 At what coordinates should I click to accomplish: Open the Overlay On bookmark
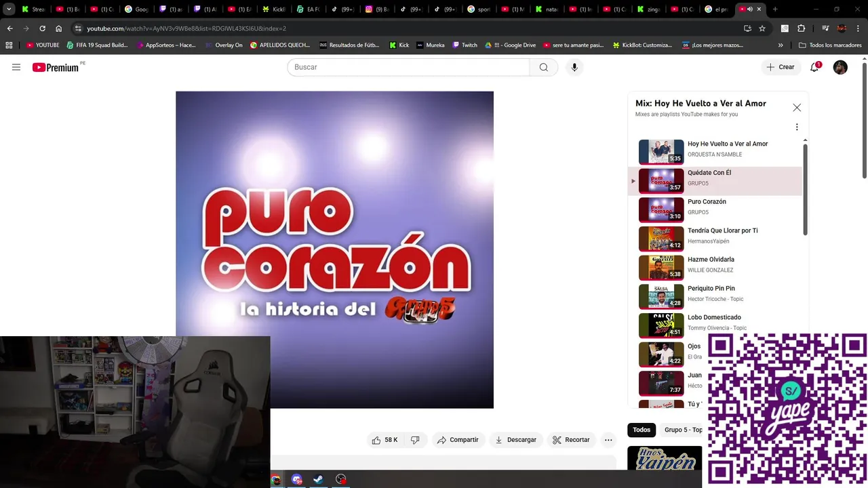tap(223, 45)
